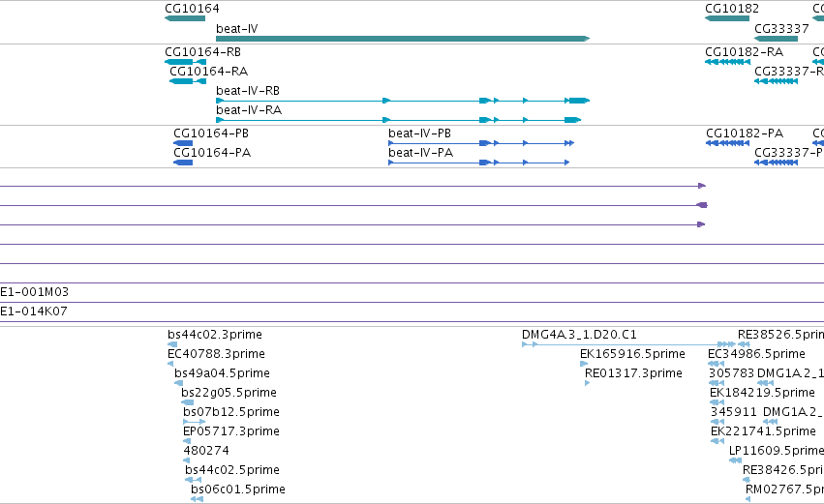Open EST EK184219.5prime
The image size is (824, 504).
(762, 393)
